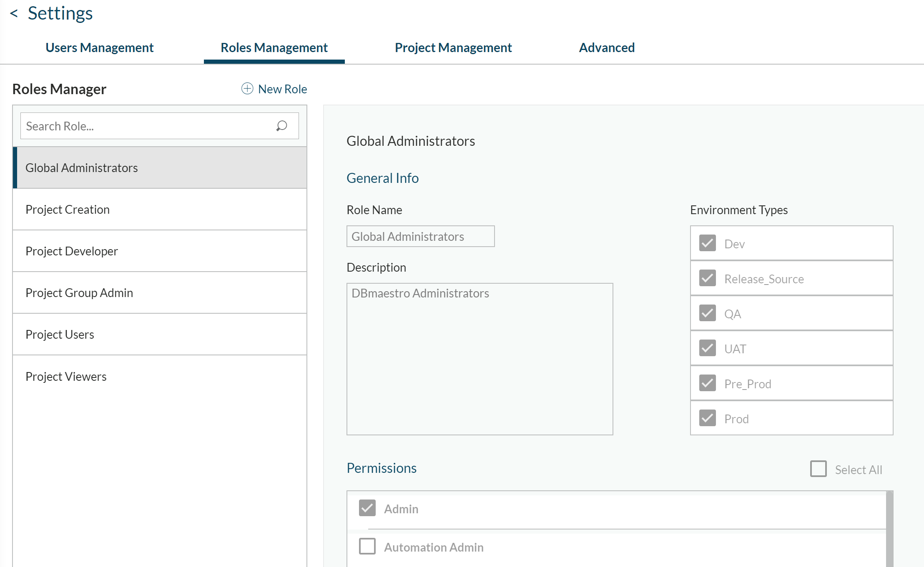Click the plus icon beside New Role

point(246,88)
